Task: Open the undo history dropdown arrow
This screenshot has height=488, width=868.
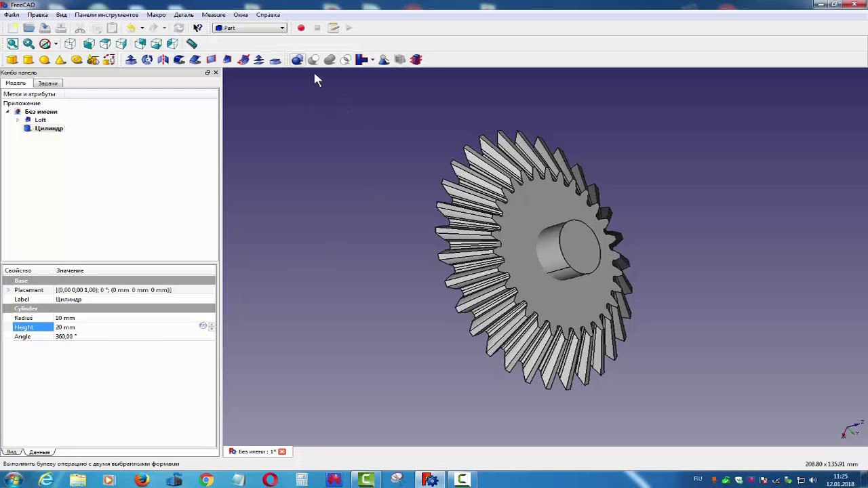Action: [x=142, y=28]
